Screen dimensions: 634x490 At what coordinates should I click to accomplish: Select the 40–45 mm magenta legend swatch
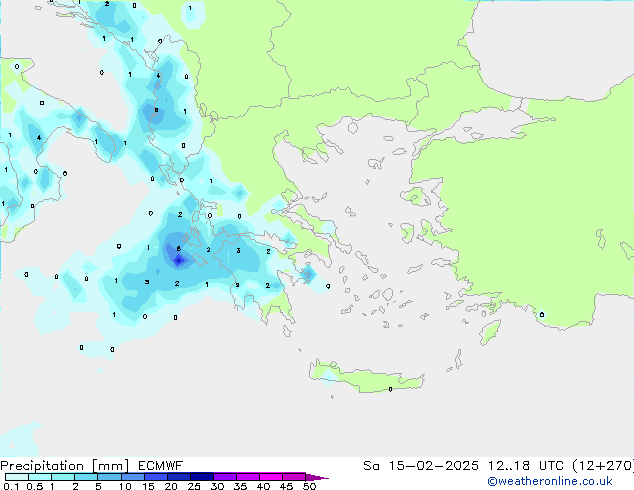271,477
